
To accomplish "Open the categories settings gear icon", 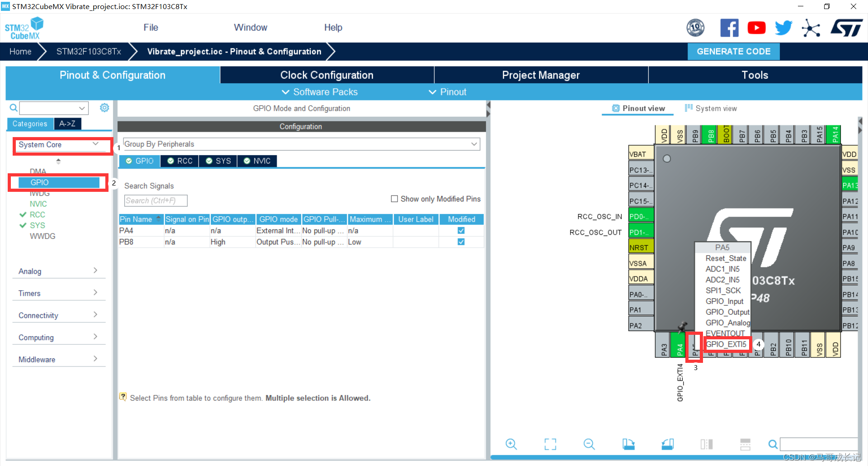I will [x=104, y=108].
